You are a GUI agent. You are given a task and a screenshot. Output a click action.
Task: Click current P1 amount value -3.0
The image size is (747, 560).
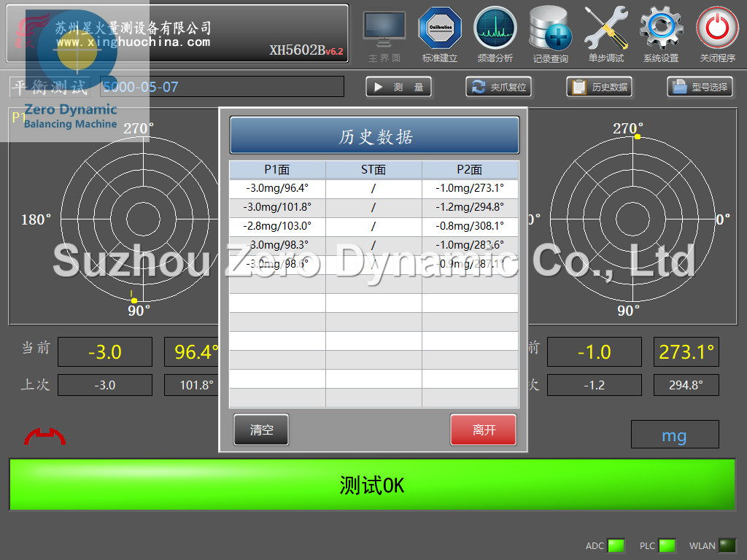pyautogui.click(x=105, y=352)
